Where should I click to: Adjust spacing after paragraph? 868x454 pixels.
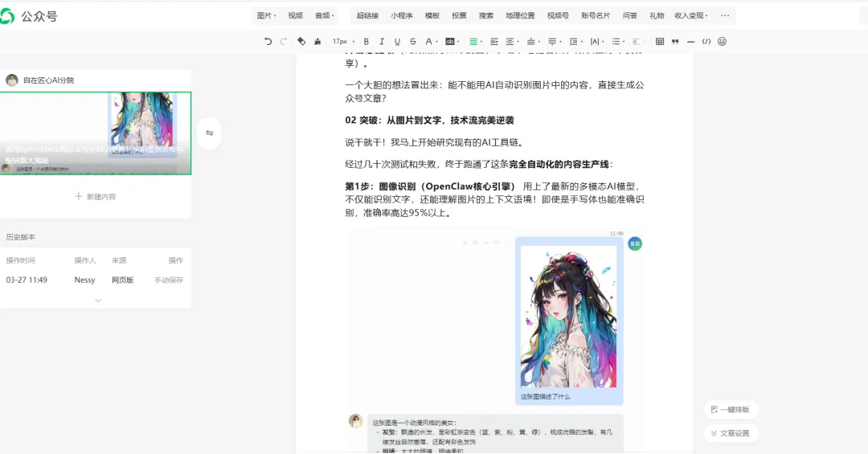[x=552, y=42]
